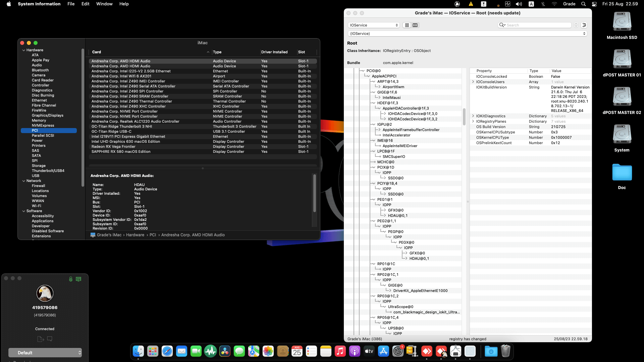Switch IORegistryExplorer to list view
Viewport: 644px width, 362px height.
407,25
